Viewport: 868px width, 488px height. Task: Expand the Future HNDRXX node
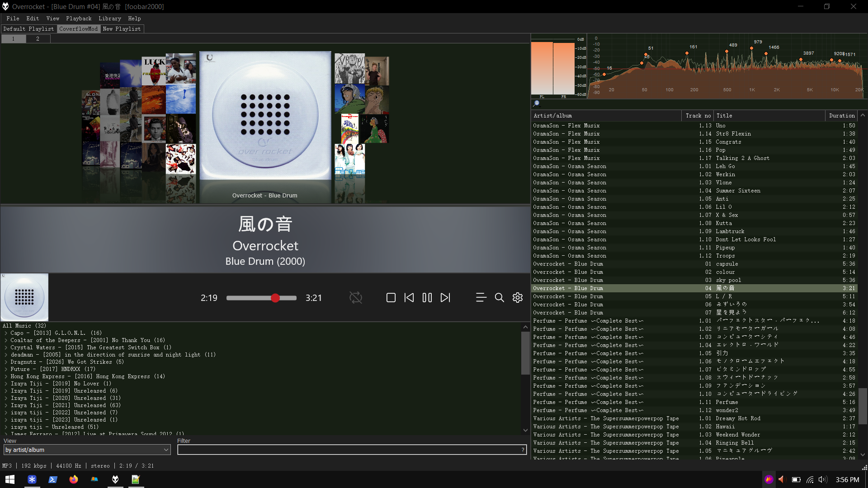click(x=6, y=369)
